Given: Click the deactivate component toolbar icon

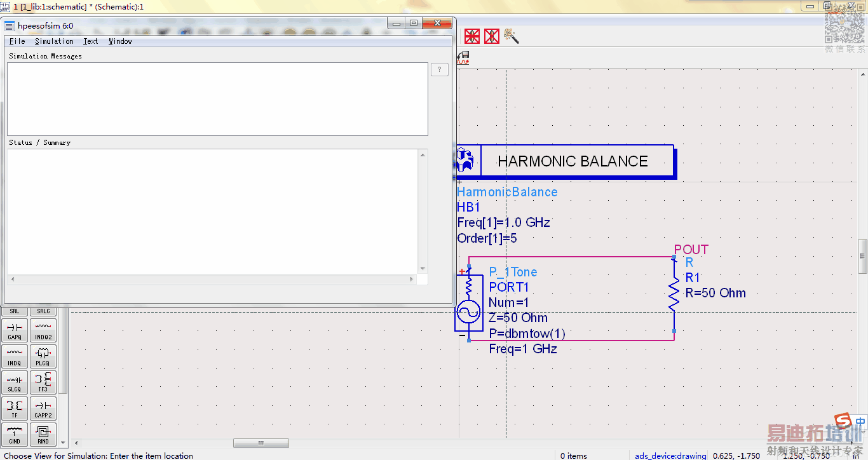Looking at the screenshot, I should coord(492,36).
